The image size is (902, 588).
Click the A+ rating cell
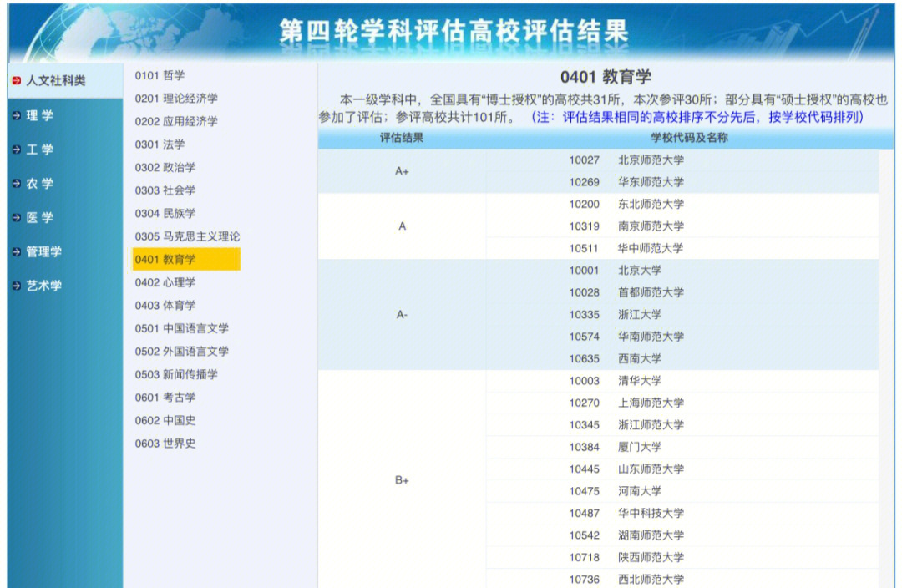point(402,171)
